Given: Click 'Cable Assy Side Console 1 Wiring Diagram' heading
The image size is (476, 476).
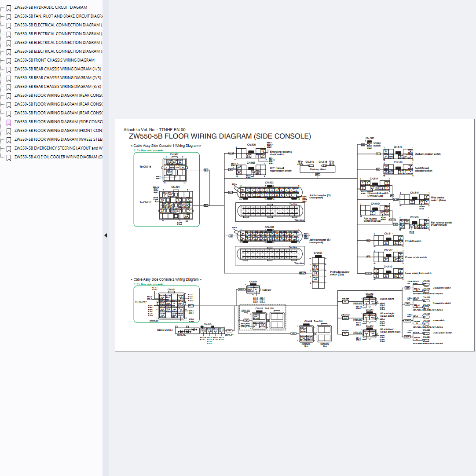Looking at the screenshot, I should [x=166, y=146].
